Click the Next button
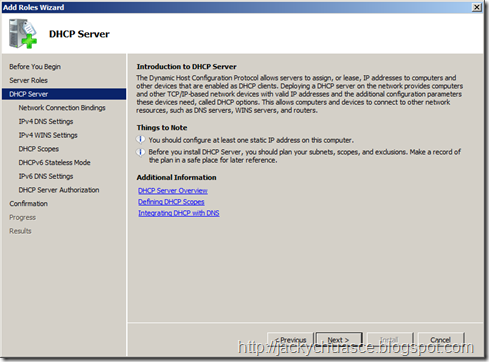Image resolution: width=489 pixels, height=362 pixels. (339, 340)
